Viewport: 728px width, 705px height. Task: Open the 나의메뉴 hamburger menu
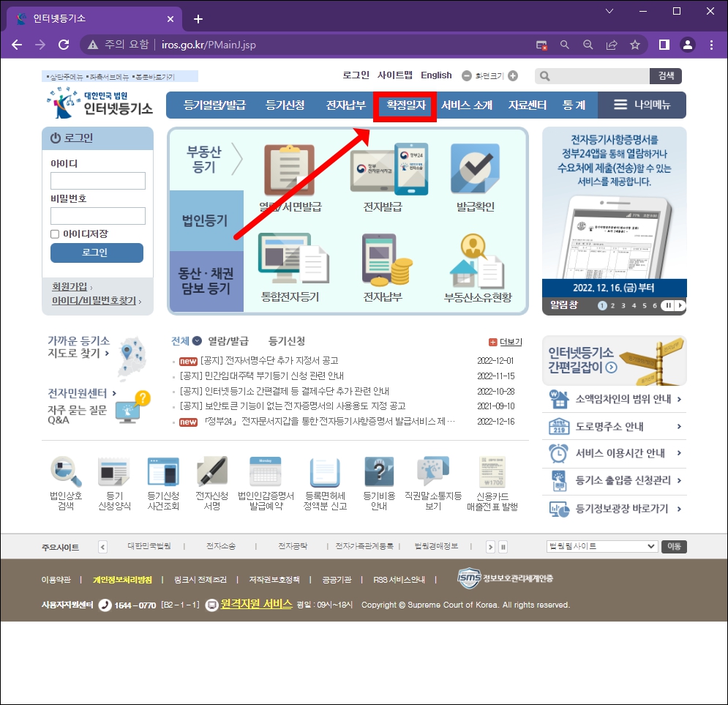[x=642, y=105]
